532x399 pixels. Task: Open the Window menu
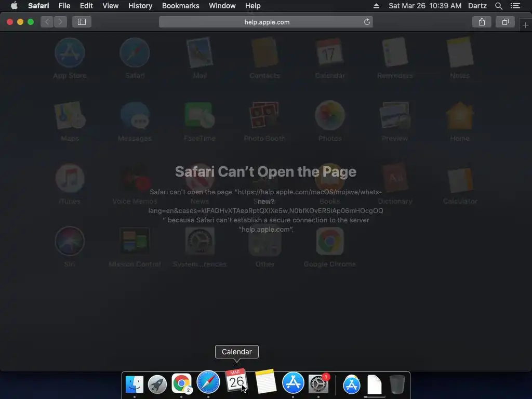coord(222,6)
